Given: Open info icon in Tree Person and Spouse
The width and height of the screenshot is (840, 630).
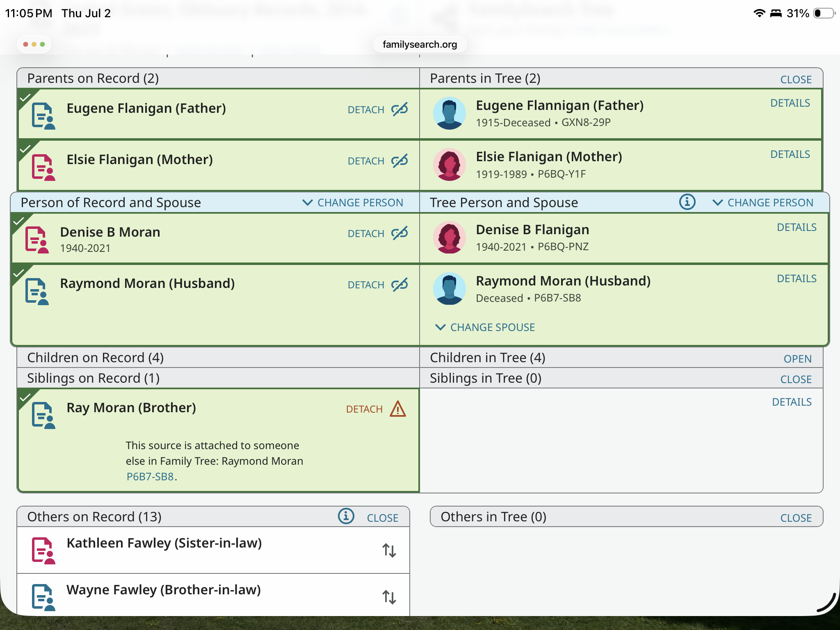Looking at the screenshot, I should (687, 202).
